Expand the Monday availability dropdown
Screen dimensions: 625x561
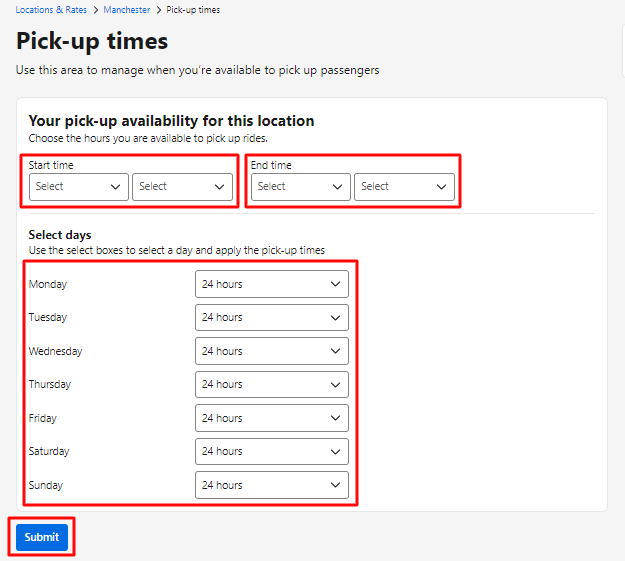272,284
